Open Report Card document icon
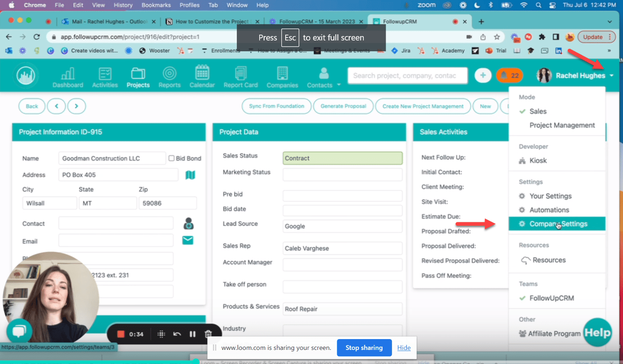The width and height of the screenshot is (623, 364). (240, 73)
